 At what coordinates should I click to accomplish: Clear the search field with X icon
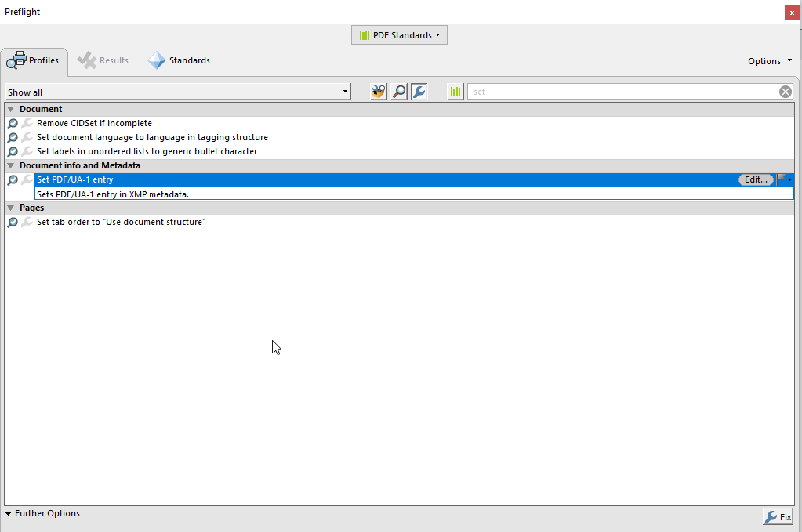(785, 92)
